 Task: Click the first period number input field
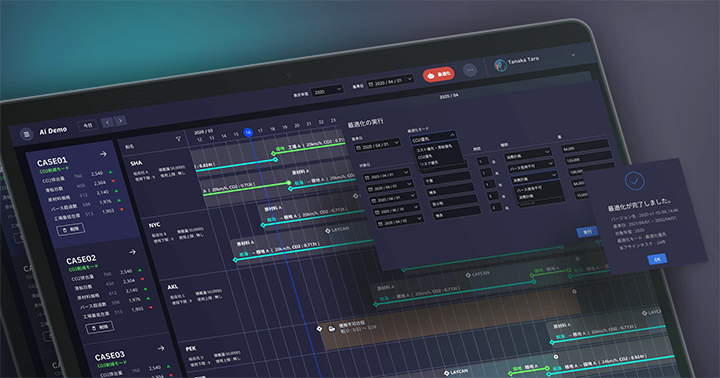tap(483, 161)
